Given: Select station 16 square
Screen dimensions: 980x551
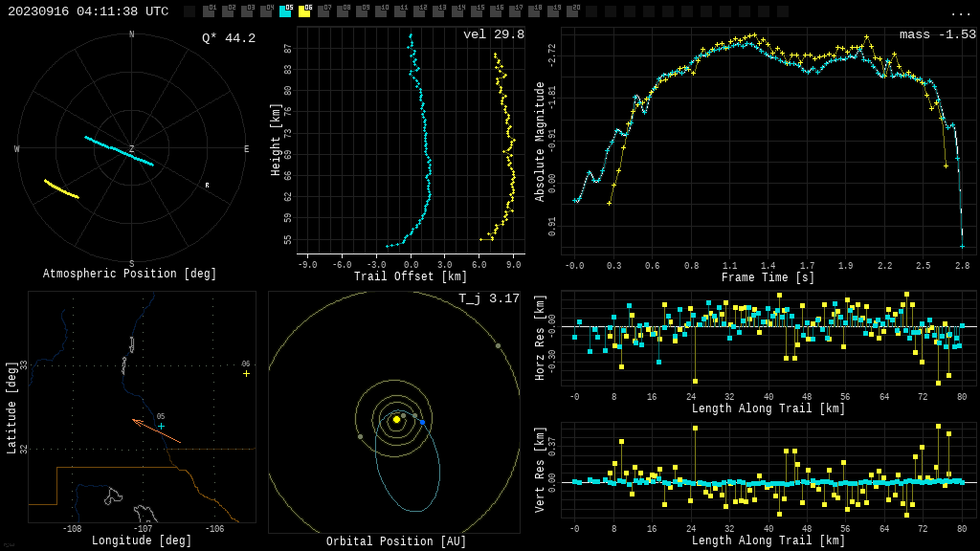Looking at the screenshot, I should click(496, 11).
